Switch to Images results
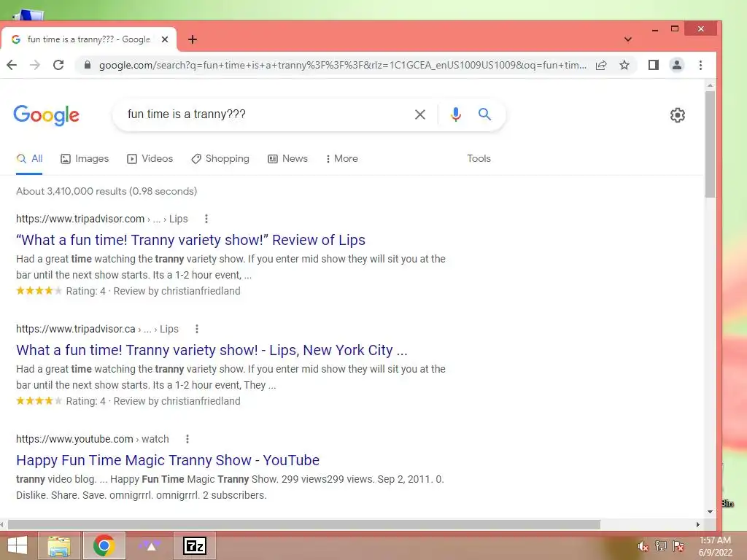 (x=85, y=158)
